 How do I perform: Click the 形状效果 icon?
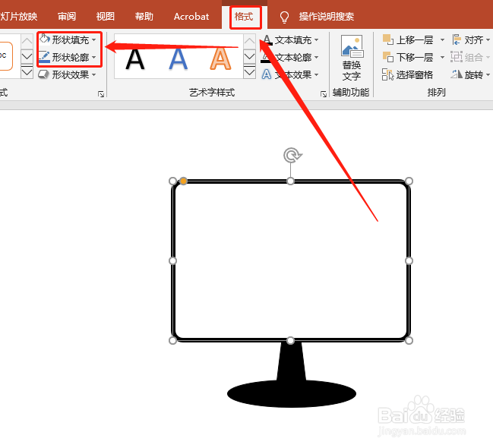click(43, 74)
